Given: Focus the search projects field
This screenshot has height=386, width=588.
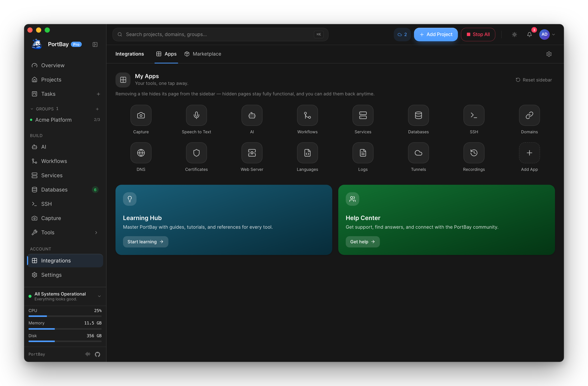Looking at the screenshot, I should point(220,34).
